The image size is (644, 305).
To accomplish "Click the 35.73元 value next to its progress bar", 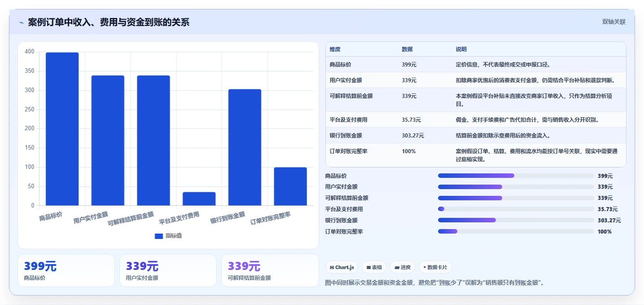I will click(x=608, y=209).
